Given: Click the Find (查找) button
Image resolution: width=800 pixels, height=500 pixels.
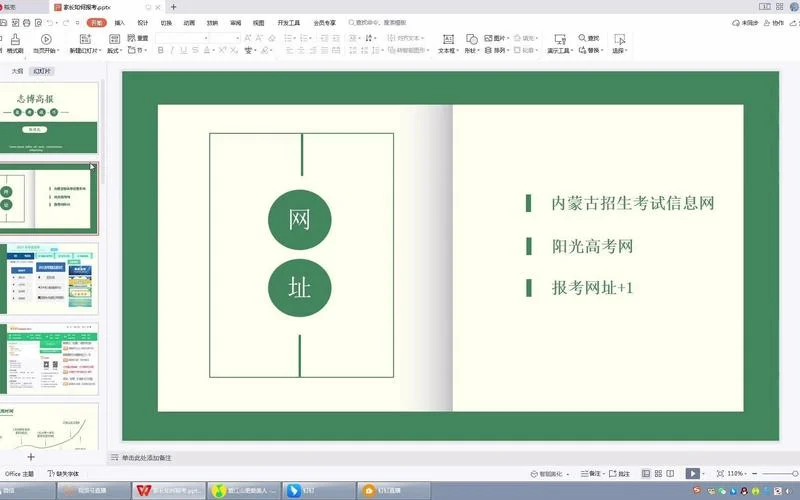Looking at the screenshot, I should click(589, 38).
